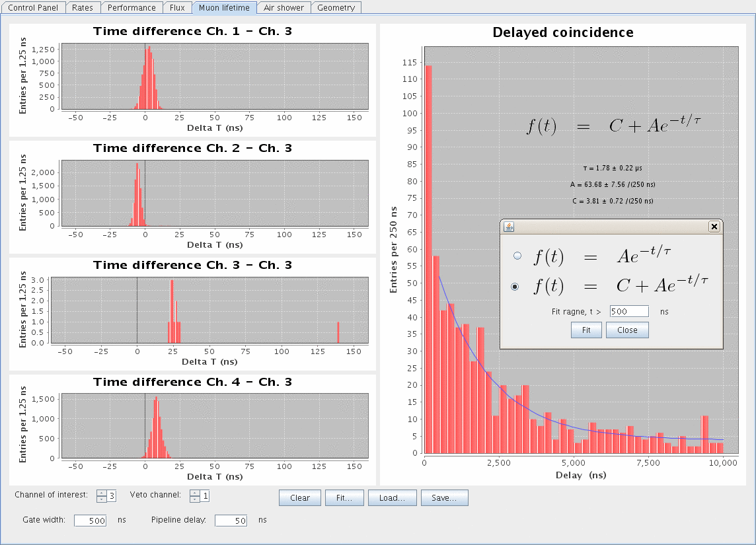Screen dimensions: 756x545
Task: Click the Gate width input field
Action: point(91,521)
